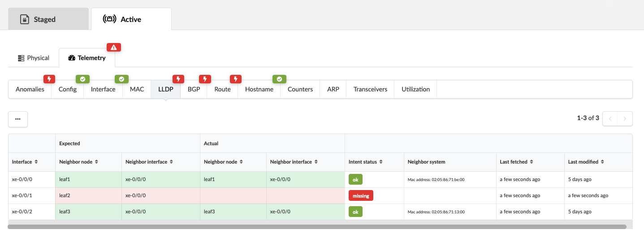Click the red missing status badge
Viewport: 644px width, 238px height.
361,195
